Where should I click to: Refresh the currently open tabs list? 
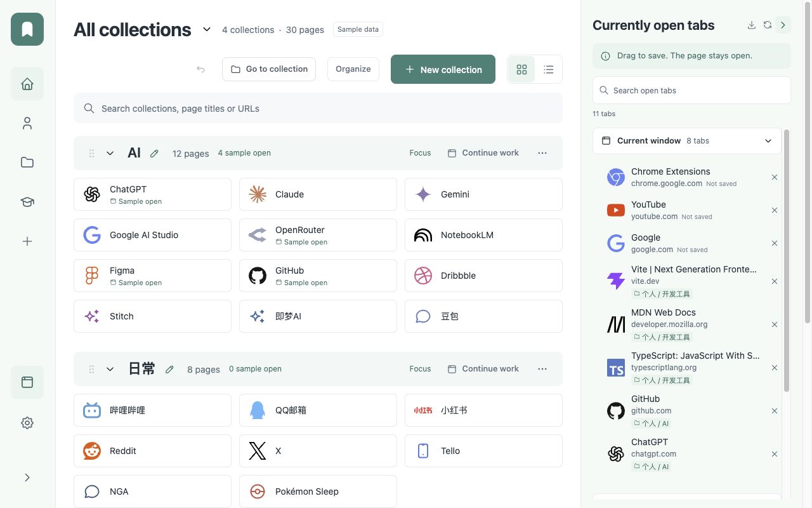(768, 25)
